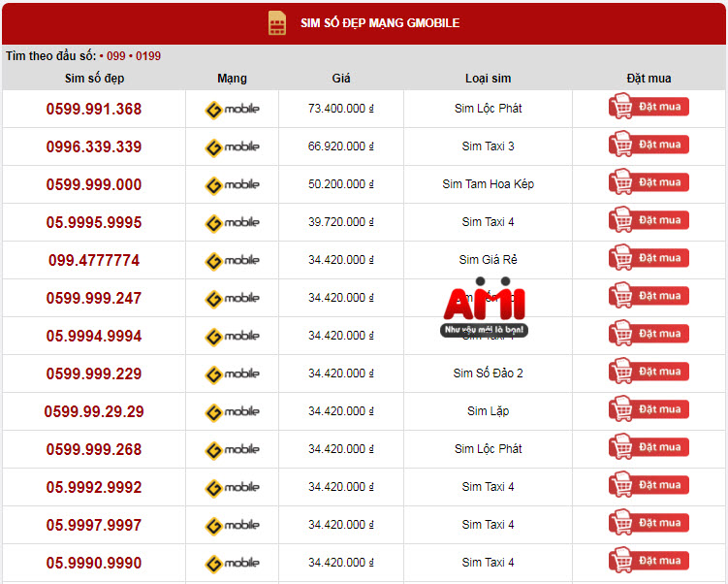Click Sim Taxi 4 in 05.9992.9992 row
This screenshot has height=584, width=728.
coord(488,487)
